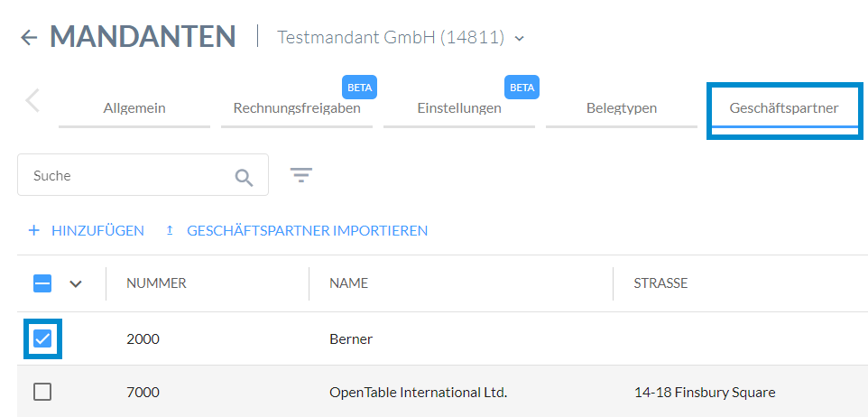This screenshot has height=417, width=868.
Task: Click the magnifier search icon
Action: pyautogui.click(x=245, y=178)
